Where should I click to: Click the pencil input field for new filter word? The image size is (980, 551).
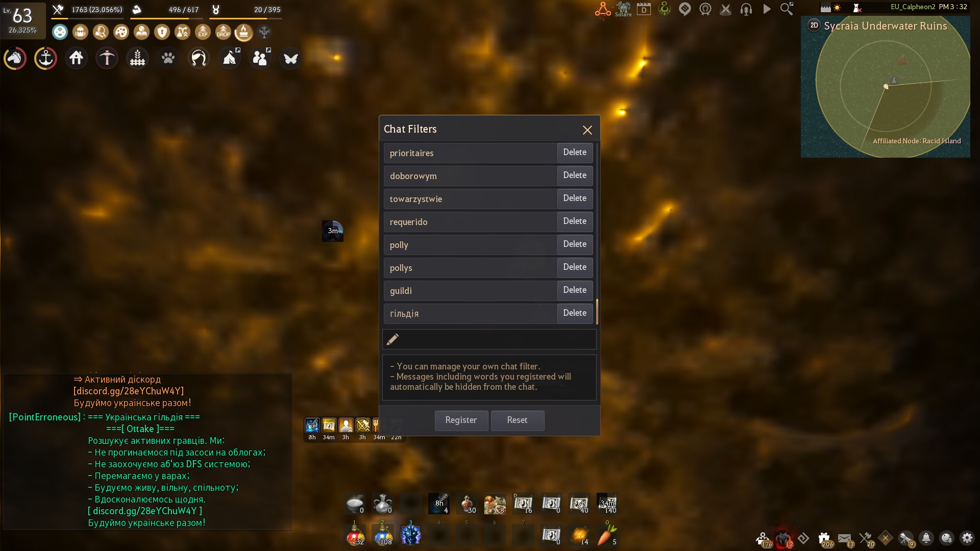pos(489,339)
